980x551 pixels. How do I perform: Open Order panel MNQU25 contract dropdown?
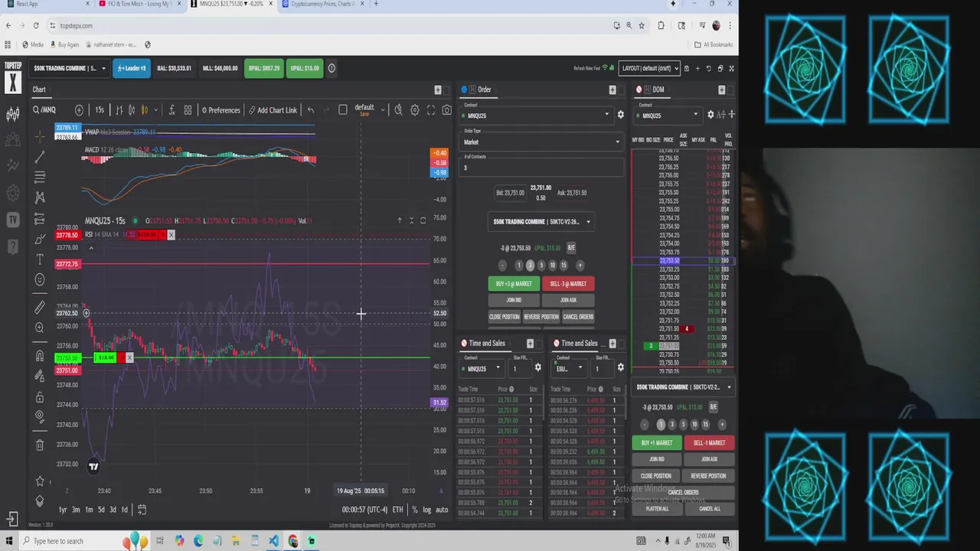tap(535, 116)
